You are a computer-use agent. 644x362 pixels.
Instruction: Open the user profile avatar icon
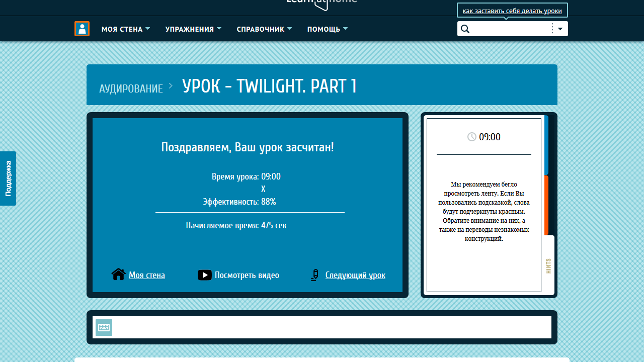pos(82,29)
